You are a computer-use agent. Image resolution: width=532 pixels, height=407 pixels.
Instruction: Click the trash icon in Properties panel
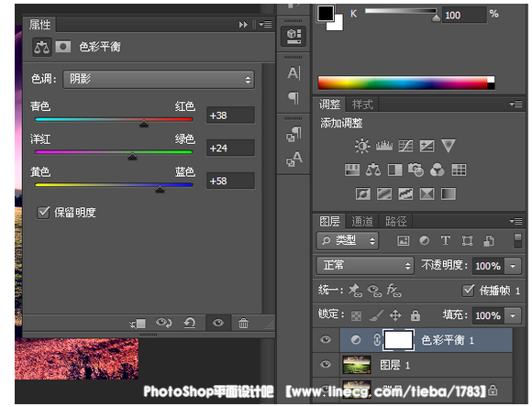click(243, 323)
